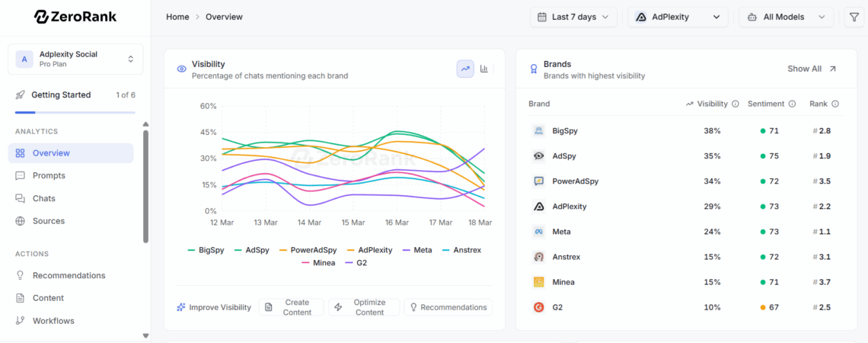
Task: Click the ZeroRank logo
Action: (74, 17)
